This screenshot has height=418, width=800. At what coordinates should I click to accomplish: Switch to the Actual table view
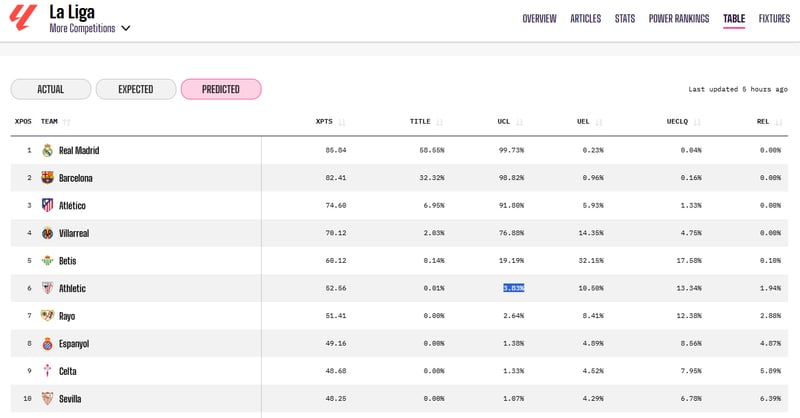pos(51,89)
